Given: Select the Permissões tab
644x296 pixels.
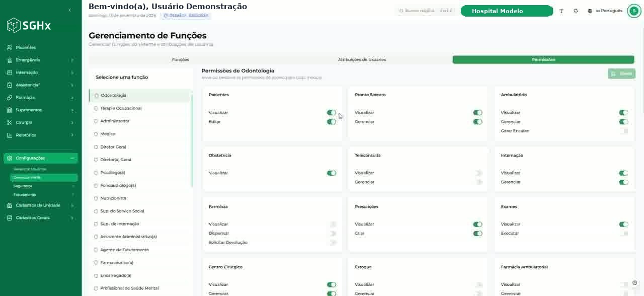Looking at the screenshot, I should [x=543, y=60].
